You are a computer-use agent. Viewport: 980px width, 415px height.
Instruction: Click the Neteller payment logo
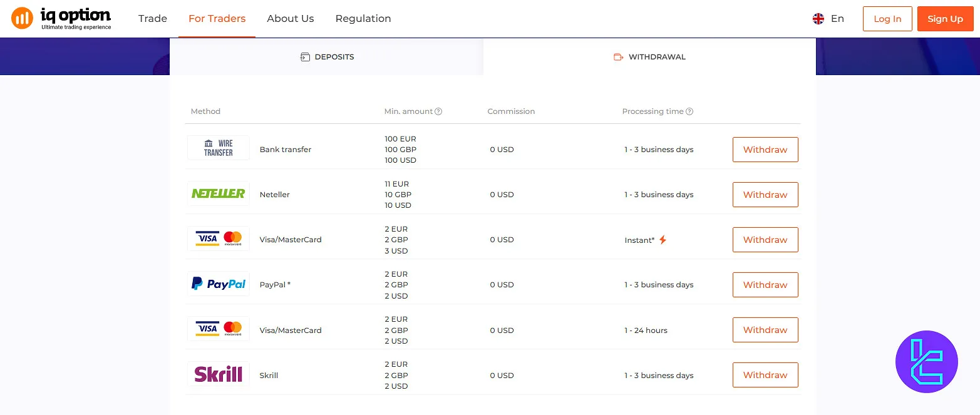218,194
